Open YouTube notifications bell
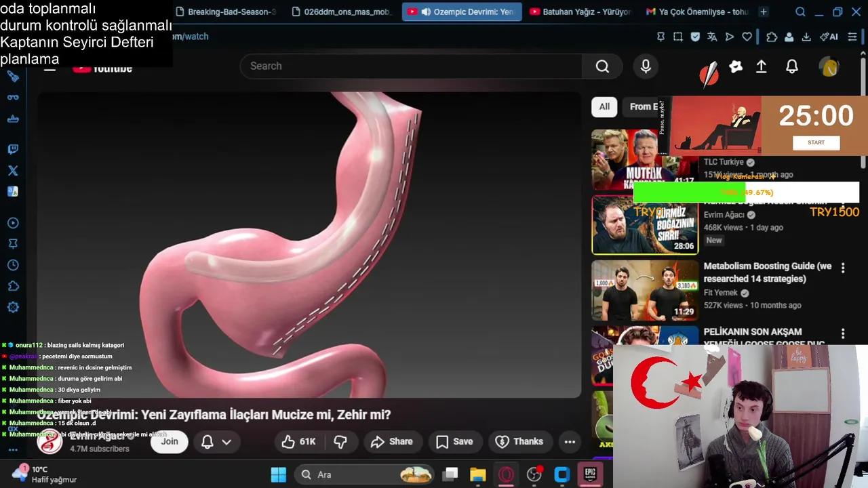Image resolution: width=868 pixels, height=488 pixels. click(791, 66)
